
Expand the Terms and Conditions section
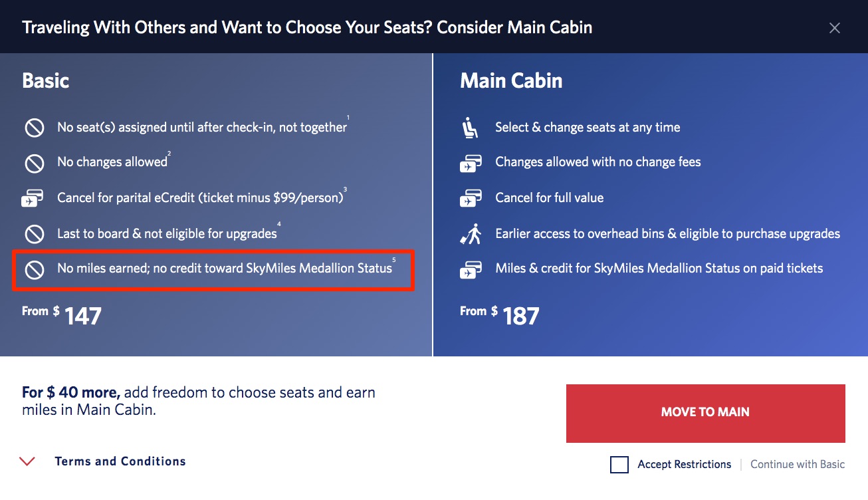click(x=120, y=461)
